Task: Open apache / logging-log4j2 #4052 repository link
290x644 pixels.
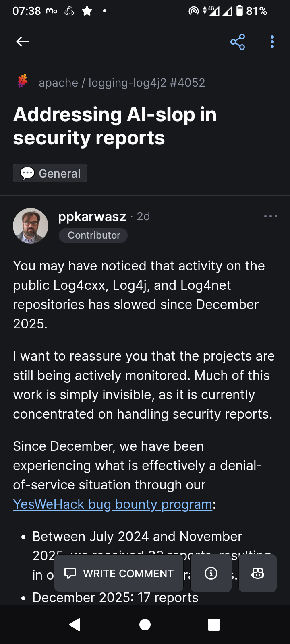Action: [122, 83]
